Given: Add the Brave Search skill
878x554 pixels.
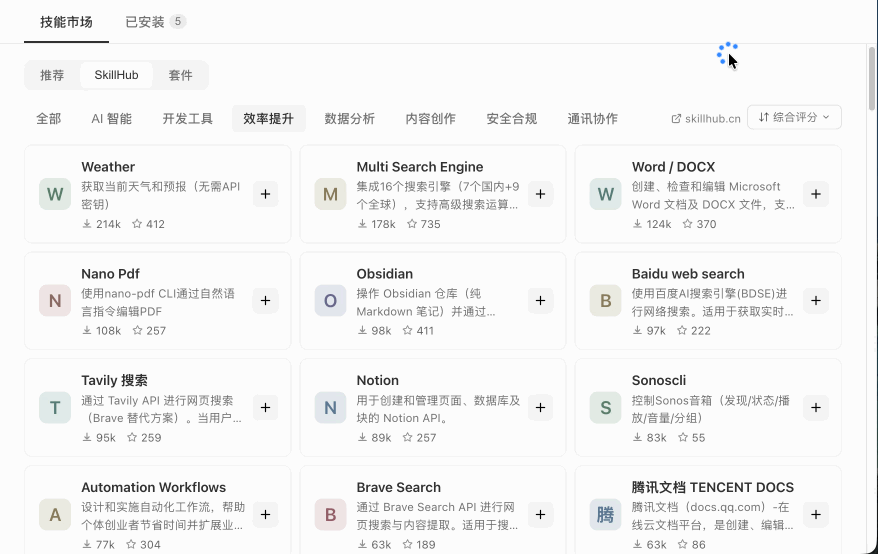Looking at the screenshot, I should coord(540,514).
